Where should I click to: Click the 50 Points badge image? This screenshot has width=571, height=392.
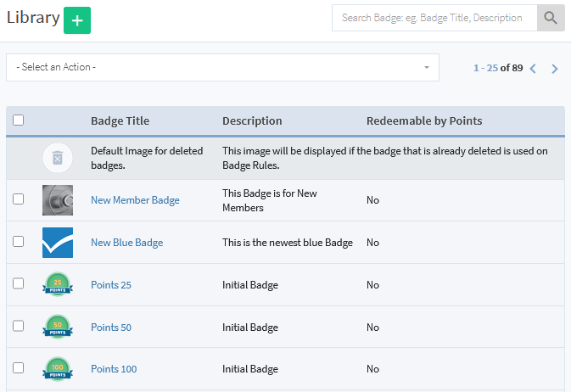point(58,327)
